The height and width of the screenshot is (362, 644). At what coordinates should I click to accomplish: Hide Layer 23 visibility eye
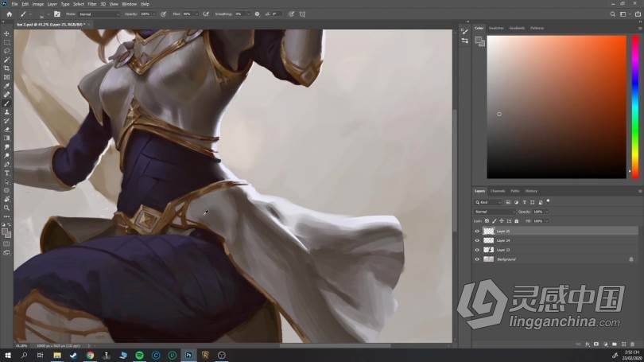point(477,250)
